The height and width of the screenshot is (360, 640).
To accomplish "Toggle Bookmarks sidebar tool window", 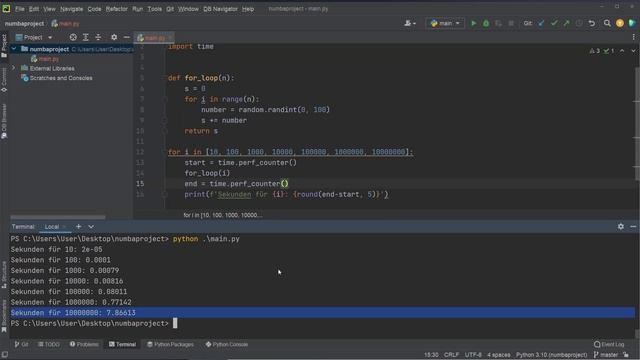I will pyautogui.click(x=4, y=316).
